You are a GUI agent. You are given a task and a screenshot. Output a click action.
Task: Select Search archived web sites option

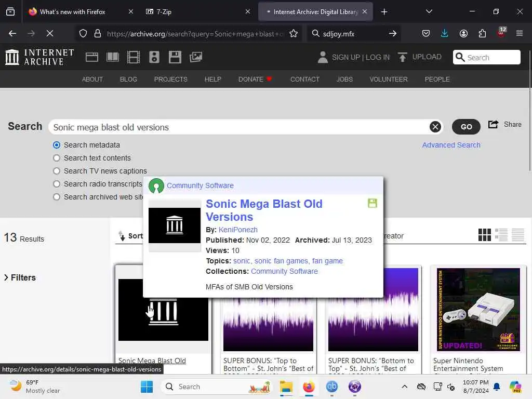coord(57,197)
